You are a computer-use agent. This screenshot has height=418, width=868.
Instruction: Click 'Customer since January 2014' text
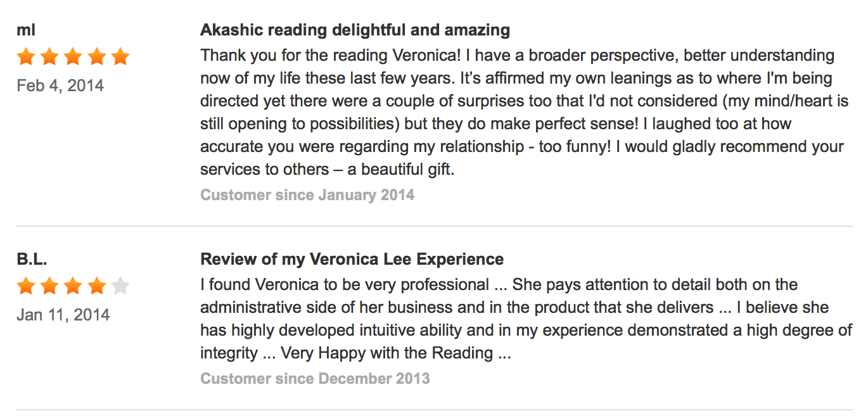coord(307,195)
